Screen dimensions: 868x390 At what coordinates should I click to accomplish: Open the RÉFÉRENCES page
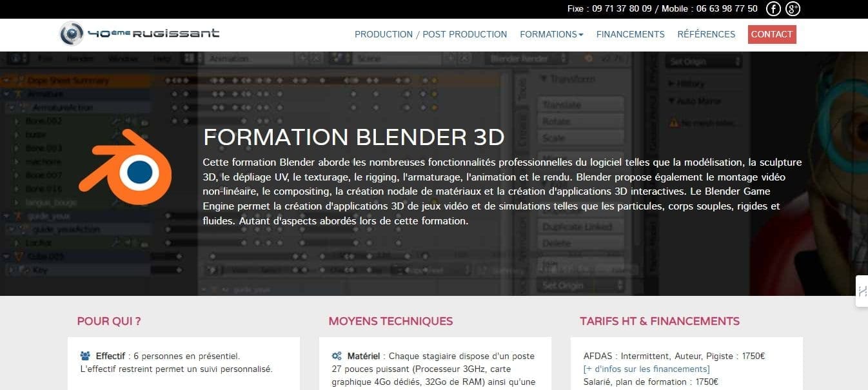[x=706, y=34]
